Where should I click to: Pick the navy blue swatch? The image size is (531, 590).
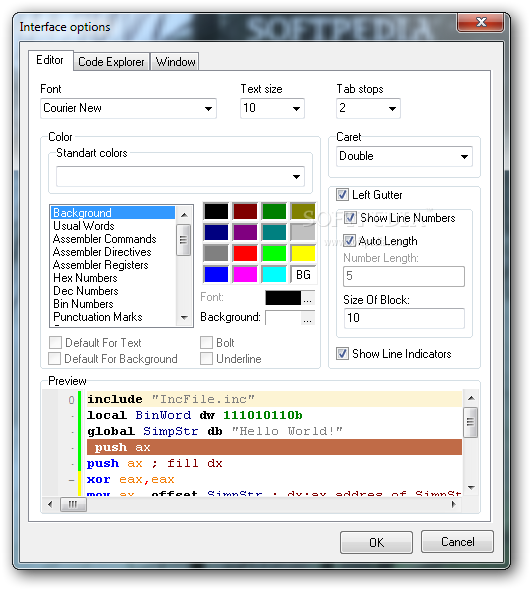point(216,232)
